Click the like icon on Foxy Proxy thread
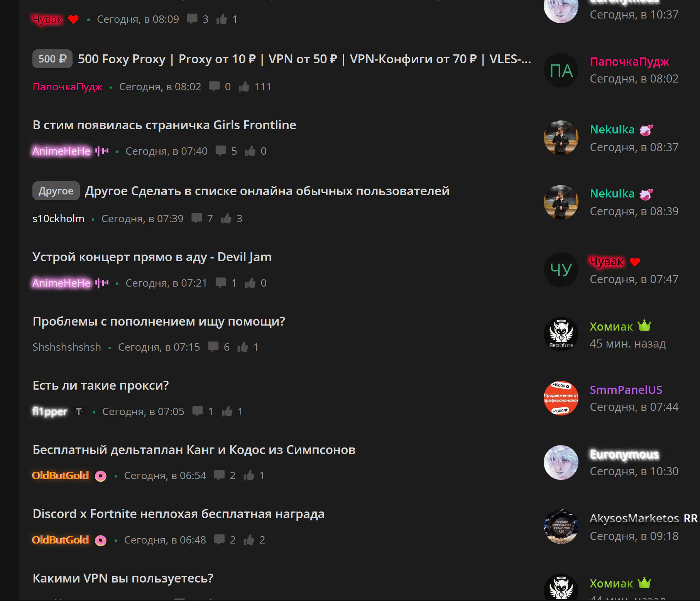Viewport: 700px width, 601px height. coord(244,86)
